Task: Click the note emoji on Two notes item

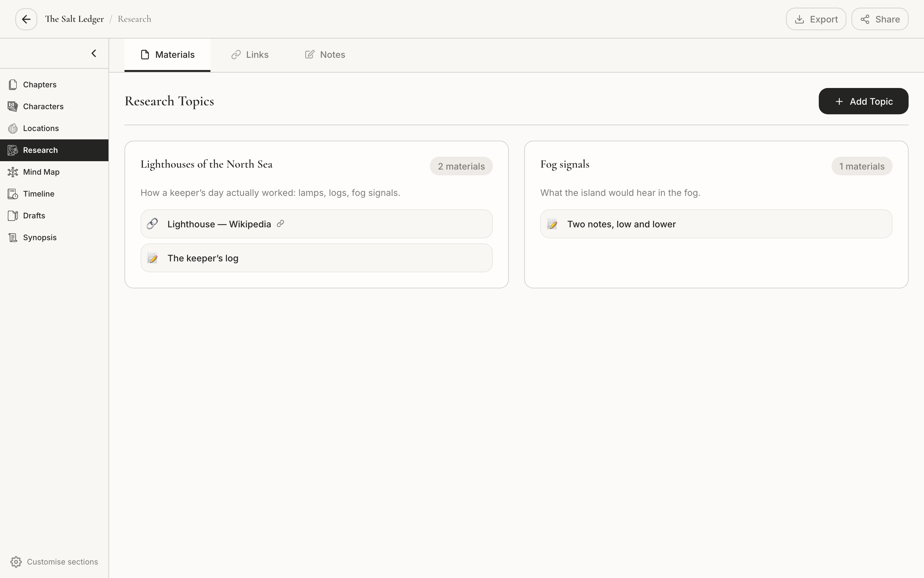Action: 552,224
